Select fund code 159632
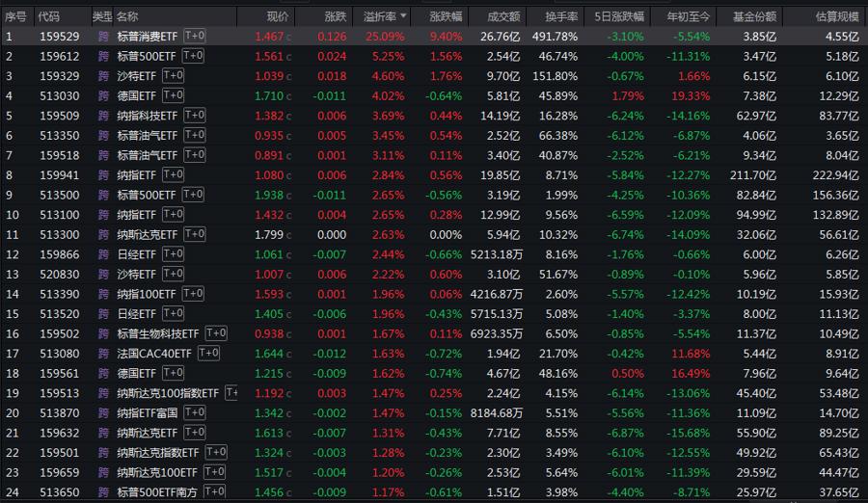The height and width of the screenshot is (503, 868). click(x=59, y=433)
